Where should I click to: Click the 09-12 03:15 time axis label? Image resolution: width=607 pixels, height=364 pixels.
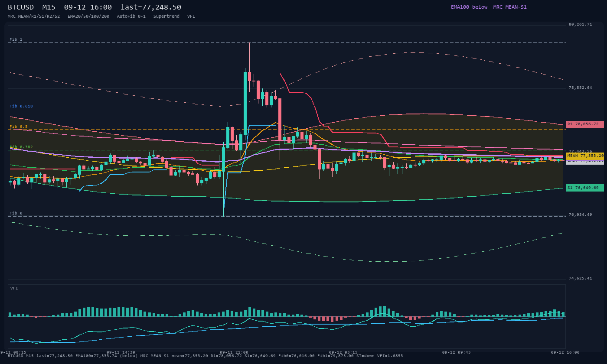click(343, 352)
